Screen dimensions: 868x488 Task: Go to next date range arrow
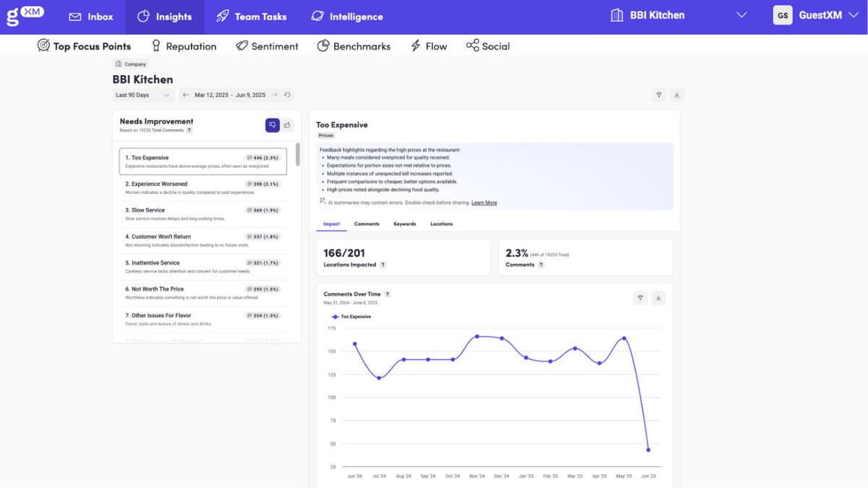click(275, 95)
